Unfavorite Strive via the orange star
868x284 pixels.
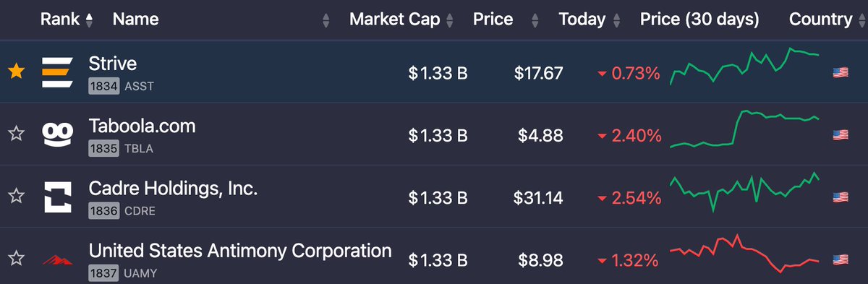(16, 72)
